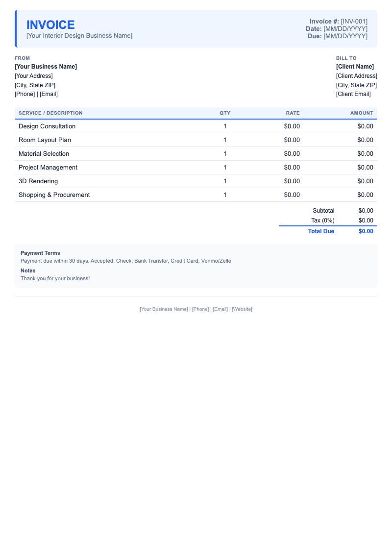The width and height of the screenshot is (392, 539).
Task: Click the rate in the 3D Rendering row
Action: pyautogui.click(x=292, y=181)
